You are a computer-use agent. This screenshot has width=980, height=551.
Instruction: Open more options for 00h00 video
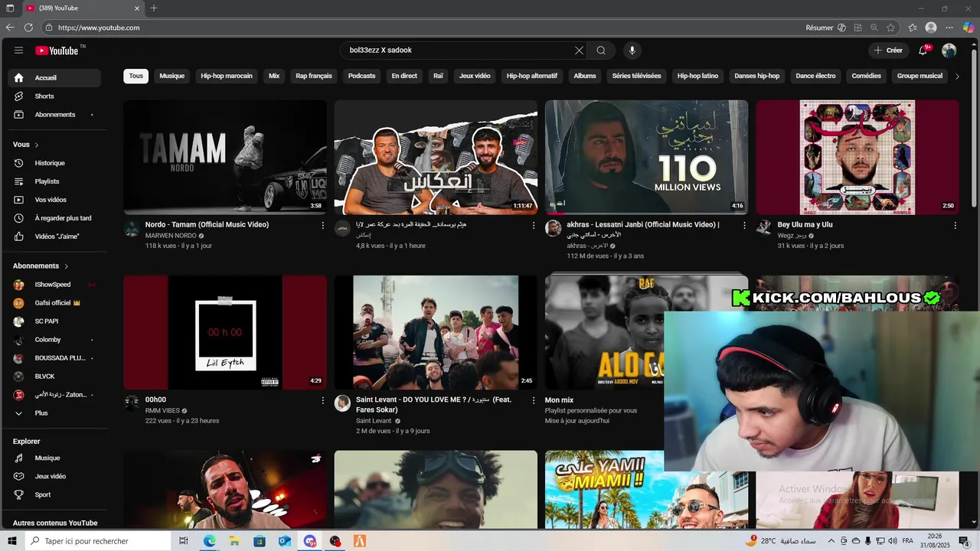[x=323, y=400]
